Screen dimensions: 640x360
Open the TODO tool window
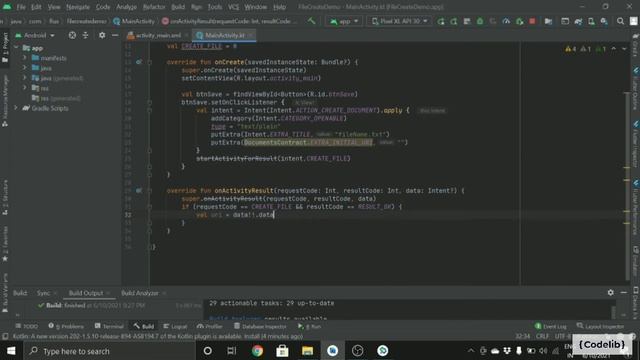(27, 327)
